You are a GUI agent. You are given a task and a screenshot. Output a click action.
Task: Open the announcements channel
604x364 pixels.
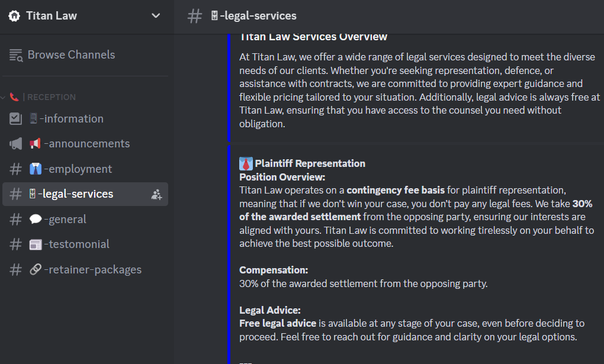click(x=85, y=144)
